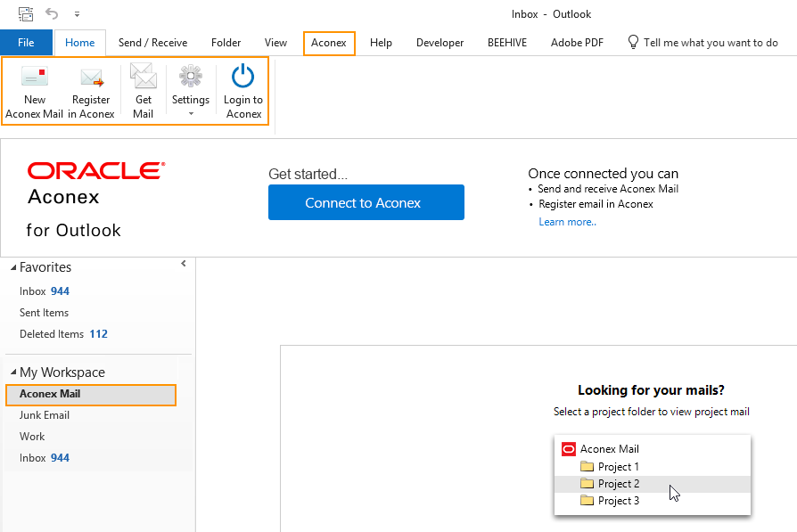Open the Adobe PDF tab

point(578,43)
